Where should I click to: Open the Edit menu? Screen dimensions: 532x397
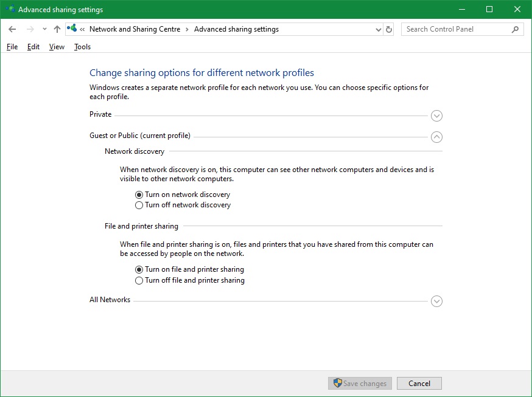33,47
